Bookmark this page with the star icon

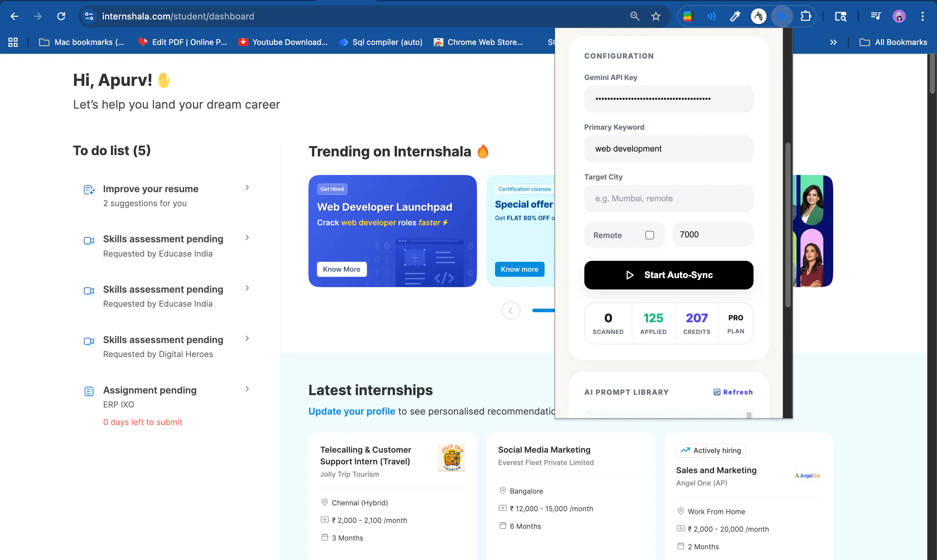click(x=656, y=16)
